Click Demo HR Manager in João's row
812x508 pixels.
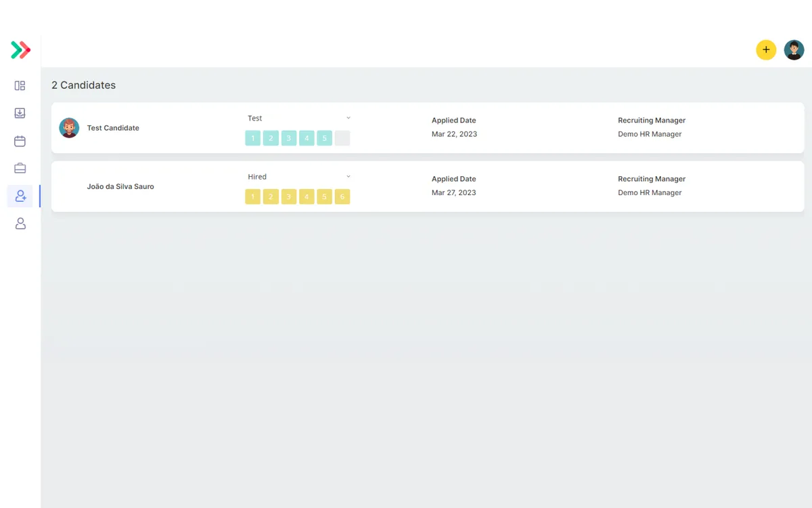click(650, 193)
